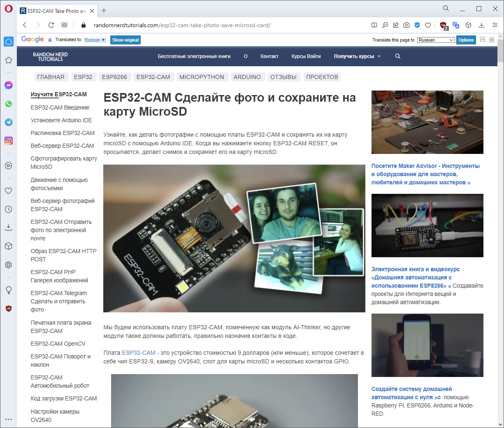Screen dimensions: 504x428
Task: Click the site search magnifier in navigation
Action: [x=398, y=56]
